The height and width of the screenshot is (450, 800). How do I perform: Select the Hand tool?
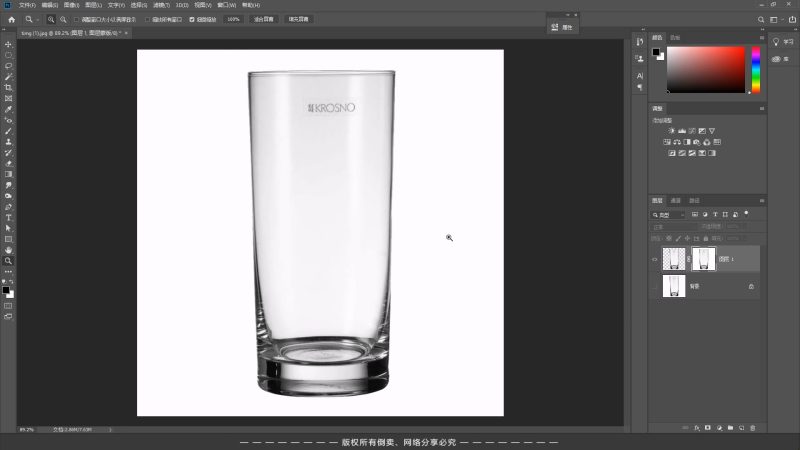coord(9,249)
